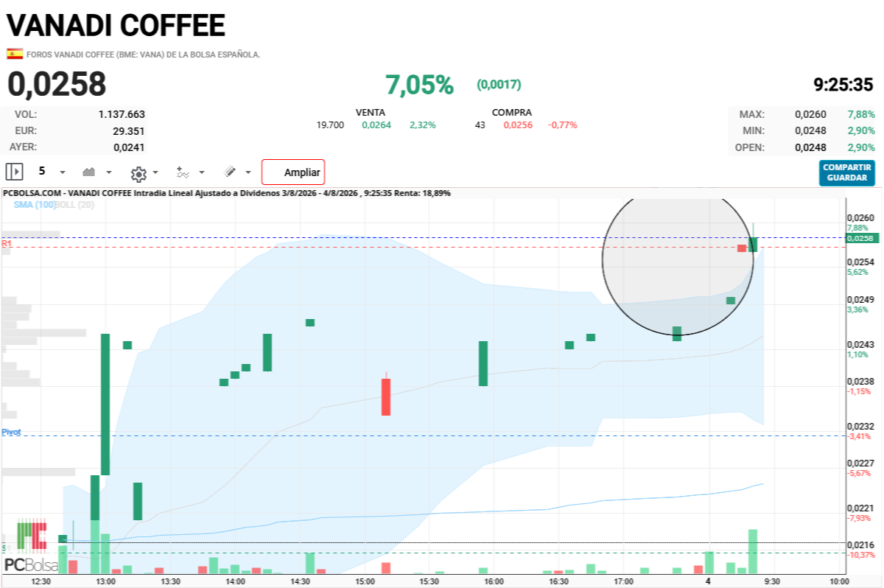Click the VENTA volume 19.700

[330, 125]
